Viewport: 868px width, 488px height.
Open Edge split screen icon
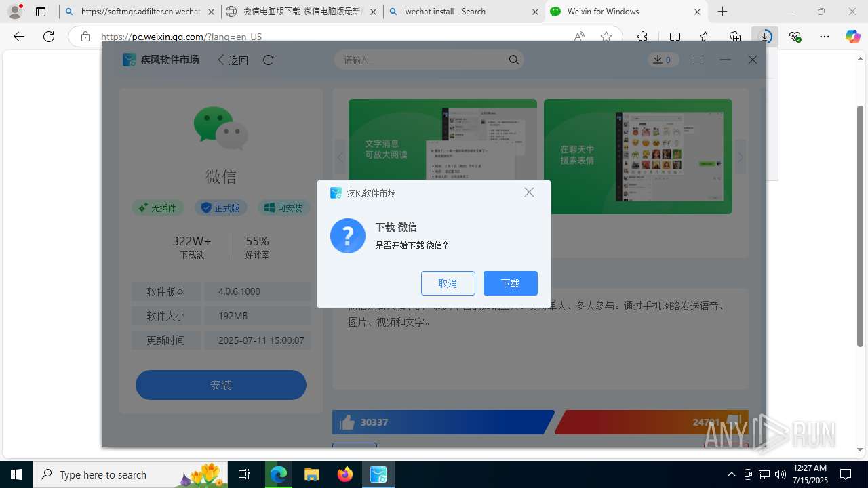[675, 37]
